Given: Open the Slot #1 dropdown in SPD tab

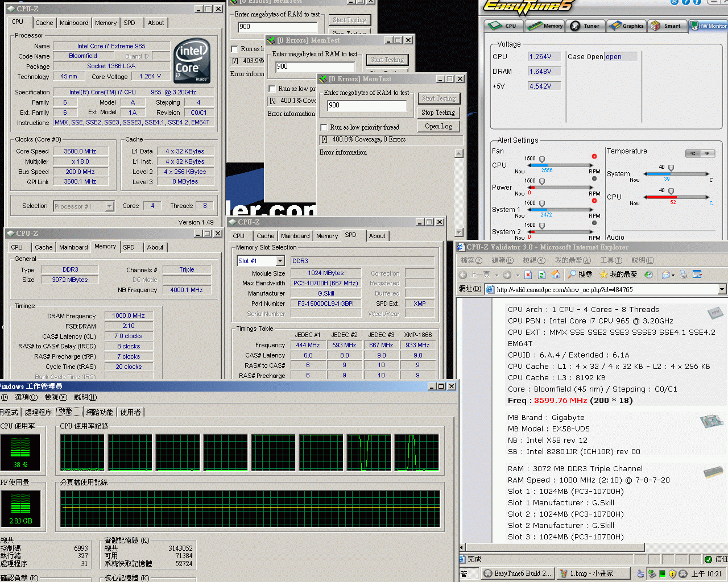Looking at the screenshot, I should tap(280, 261).
